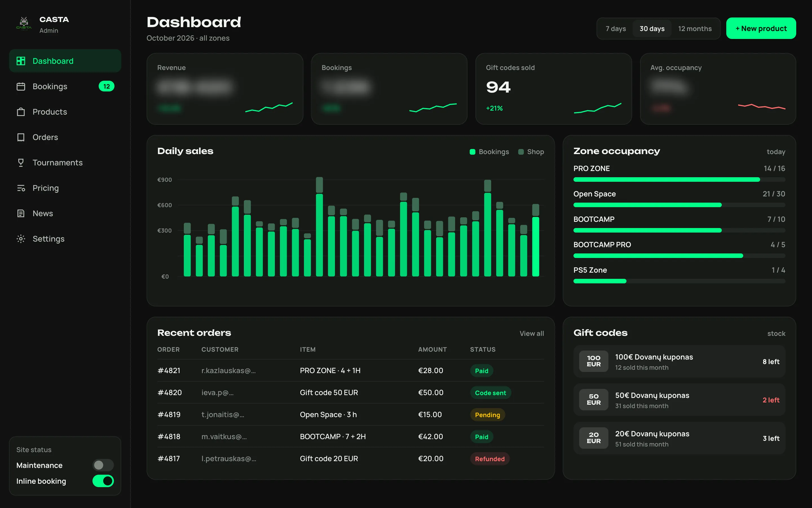Image resolution: width=812 pixels, height=508 pixels.
Task: Turn off Inline booking switch
Action: point(103,481)
